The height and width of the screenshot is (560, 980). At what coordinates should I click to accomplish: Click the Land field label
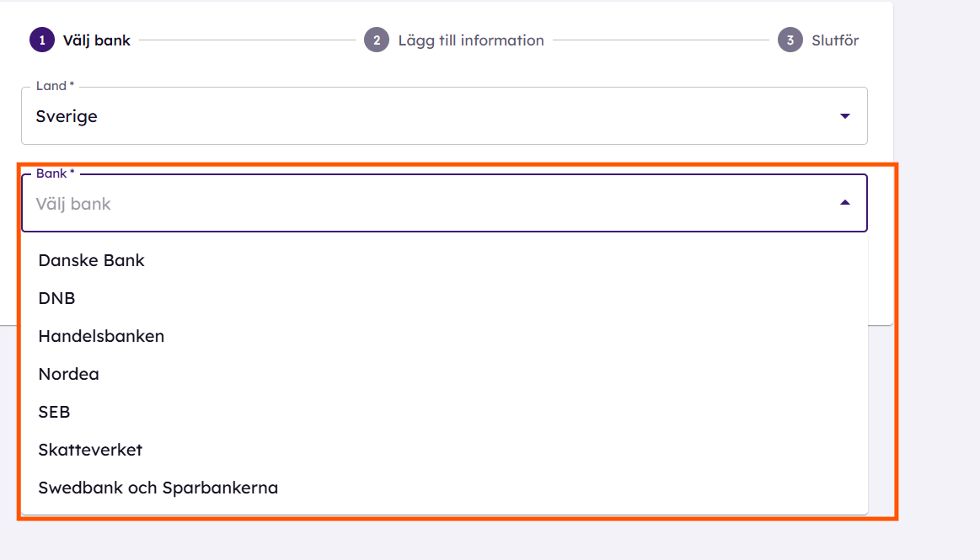pyautogui.click(x=55, y=86)
